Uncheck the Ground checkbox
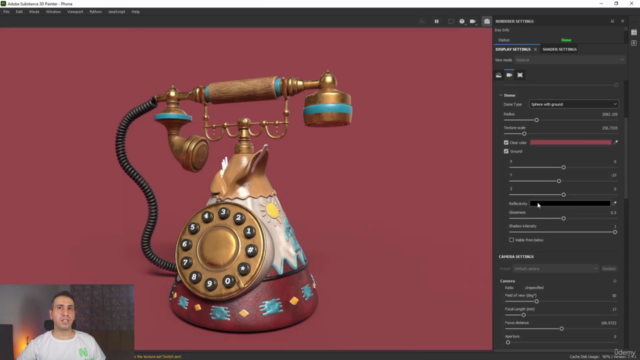Image resolution: width=640 pixels, height=360 pixels. (506, 151)
